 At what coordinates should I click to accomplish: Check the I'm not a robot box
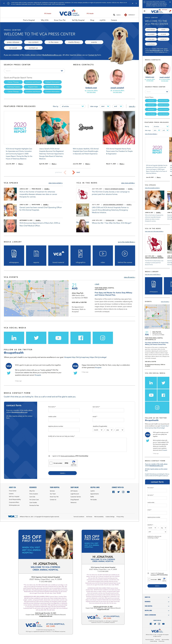[51, 463]
